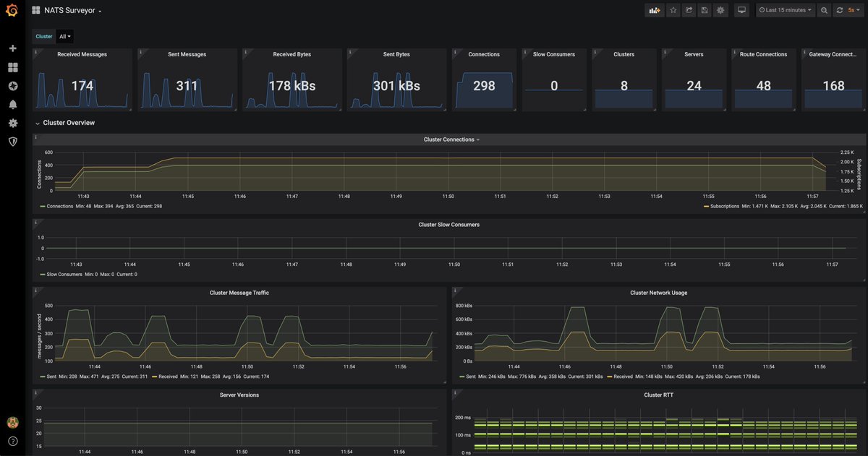Toggle Connections series in Cluster Connections legend

[x=61, y=207]
